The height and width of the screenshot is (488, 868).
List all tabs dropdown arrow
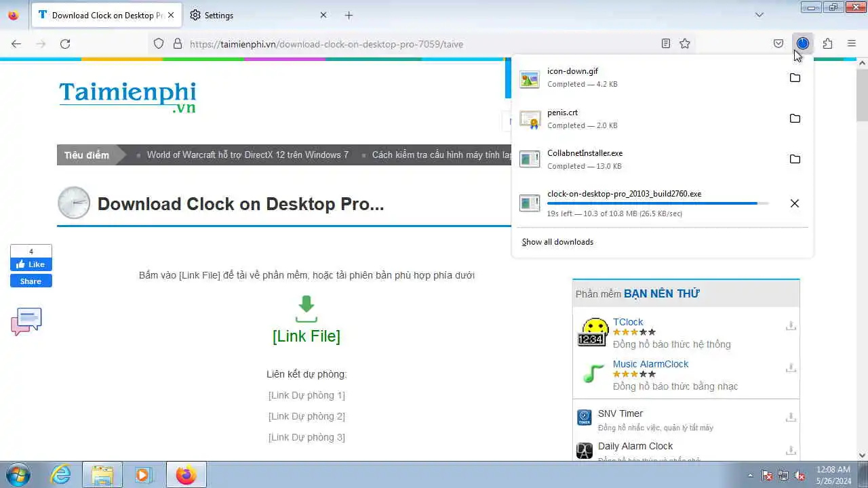tap(759, 15)
